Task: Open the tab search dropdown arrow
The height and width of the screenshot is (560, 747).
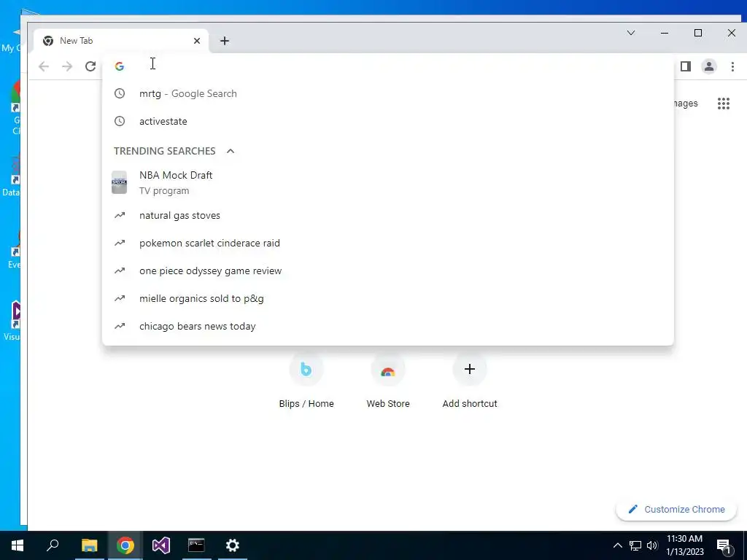Action: 631,33
